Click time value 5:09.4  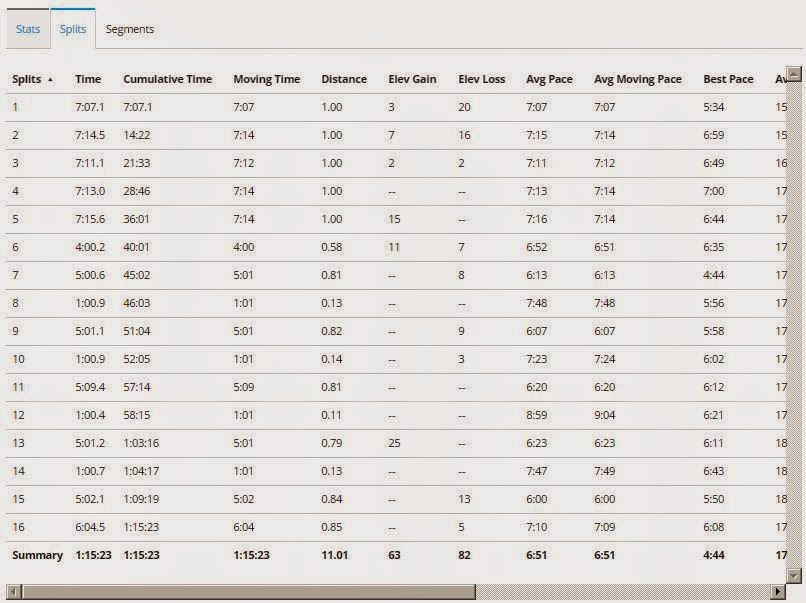[90, 387]
